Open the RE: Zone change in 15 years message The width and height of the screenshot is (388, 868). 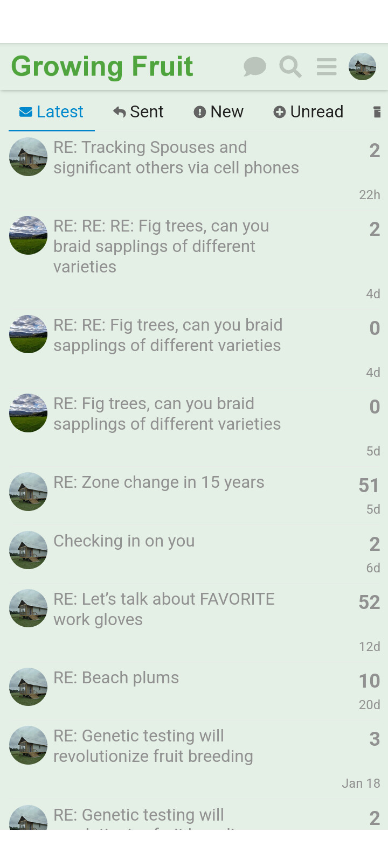[159, 482]
